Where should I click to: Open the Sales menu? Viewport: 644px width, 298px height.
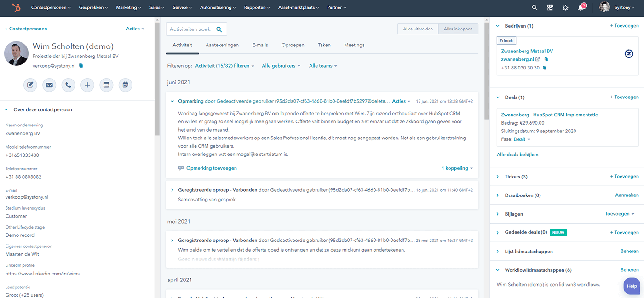(157, 8)
